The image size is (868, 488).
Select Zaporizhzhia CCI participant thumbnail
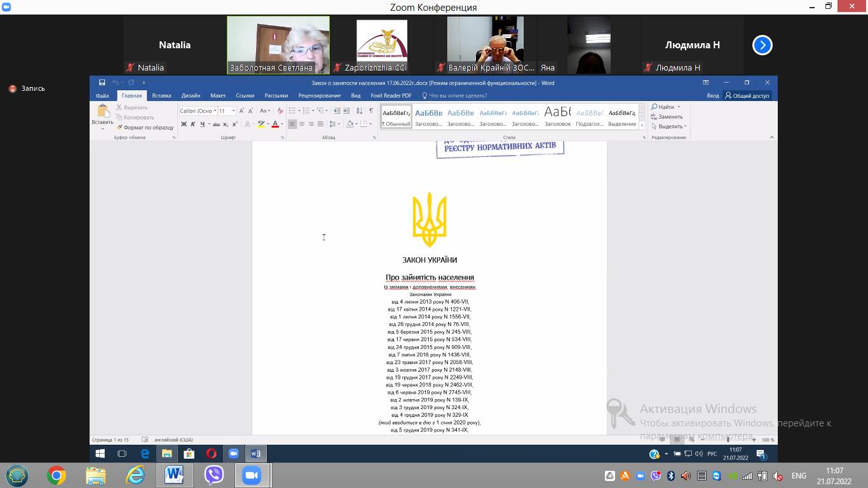(x=382, y=45)
